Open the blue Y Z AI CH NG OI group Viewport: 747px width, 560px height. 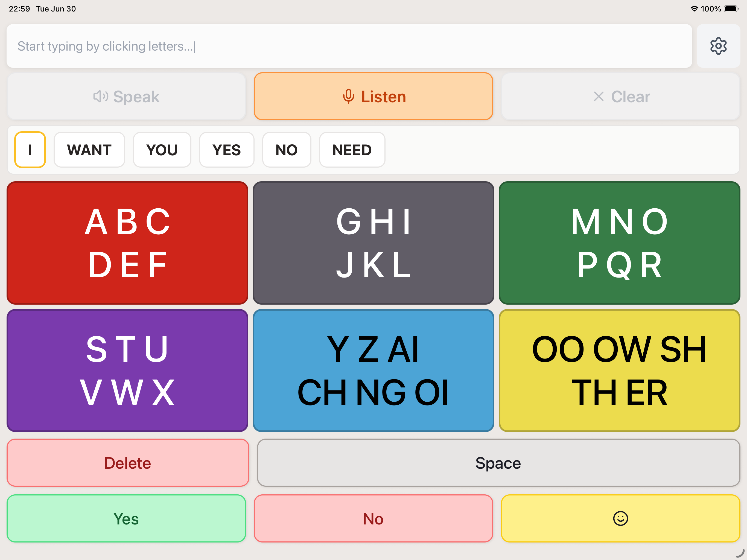pyautogui.click(x=373, y=371)
